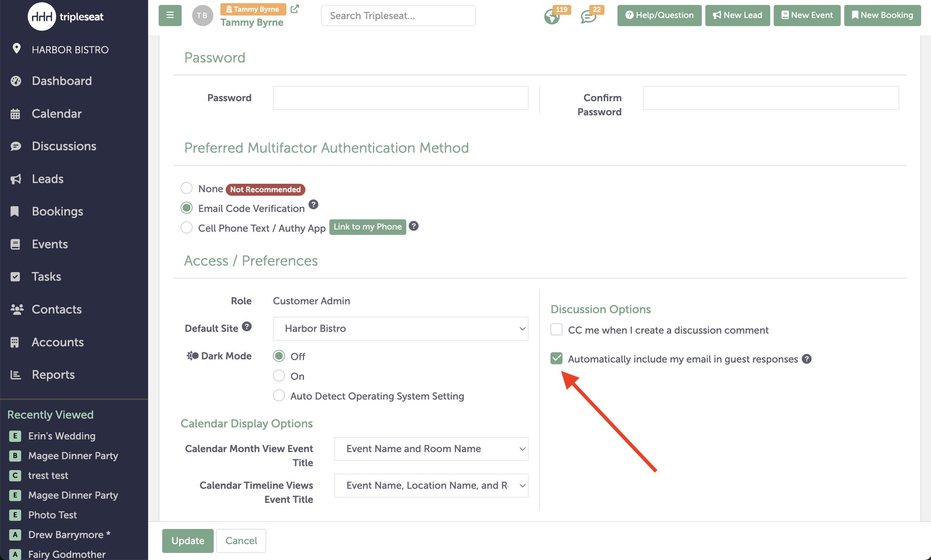This screenshot has width=931, height=560.
Task: Click the Dark Mode sun-moon icon
Action: [x=192, y=355]
